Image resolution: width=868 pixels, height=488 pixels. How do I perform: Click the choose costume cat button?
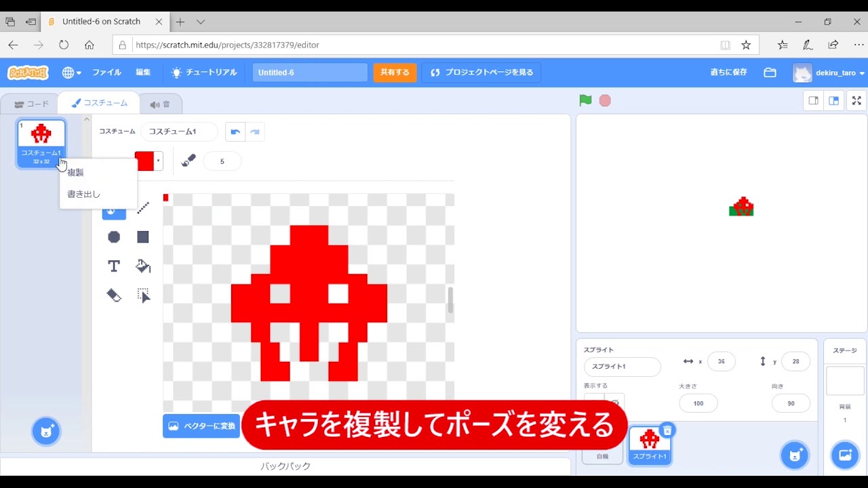(46, 431)
